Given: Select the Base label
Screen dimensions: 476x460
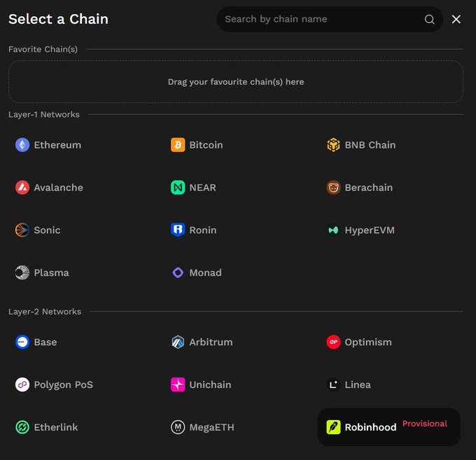Looking at the screenshot, I should click(45, 342).
